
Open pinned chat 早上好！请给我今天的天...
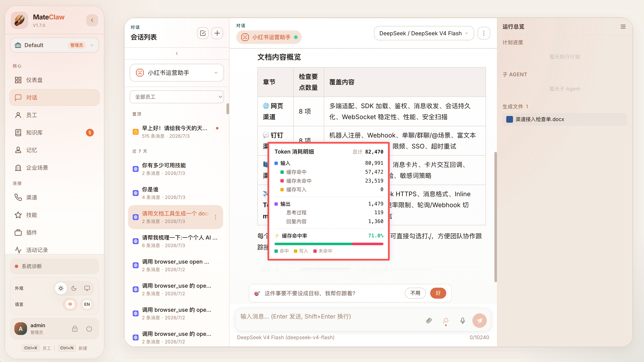175,132
